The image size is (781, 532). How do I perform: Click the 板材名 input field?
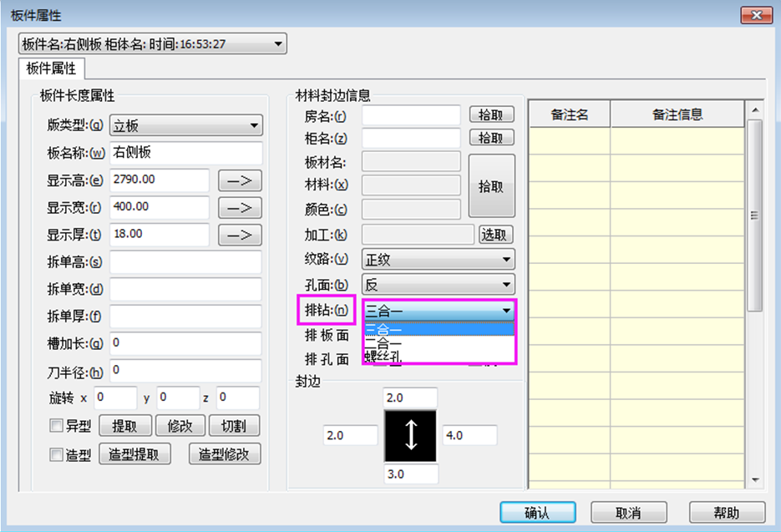pos(411,161)
